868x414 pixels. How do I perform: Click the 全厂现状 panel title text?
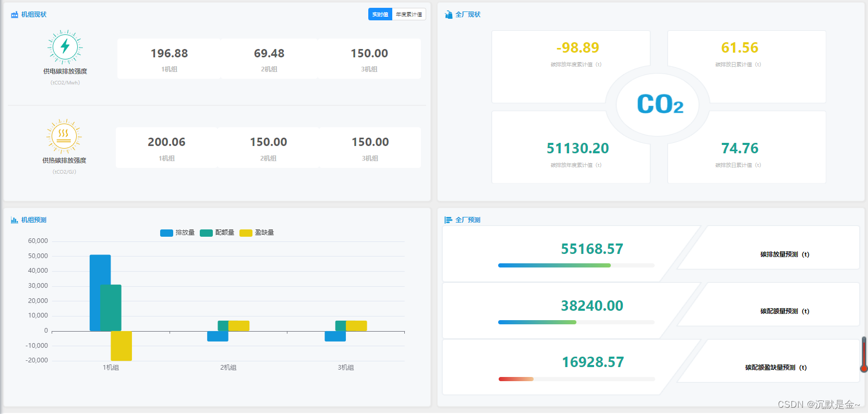[468, 15]
